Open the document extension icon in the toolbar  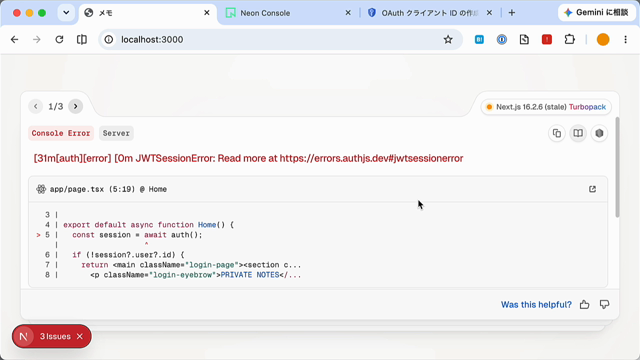coord(524,40)
